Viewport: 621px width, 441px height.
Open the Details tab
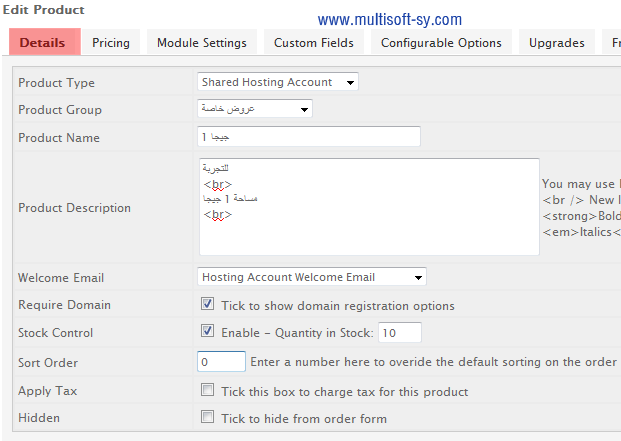[x=45, y=42]
